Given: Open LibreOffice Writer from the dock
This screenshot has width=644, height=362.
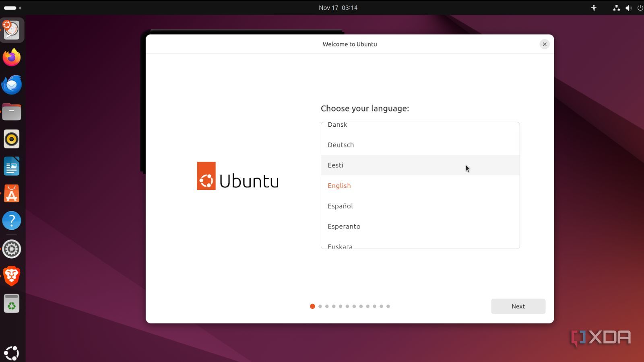Looking at the screenshot, I should click(x=12, y=166).
